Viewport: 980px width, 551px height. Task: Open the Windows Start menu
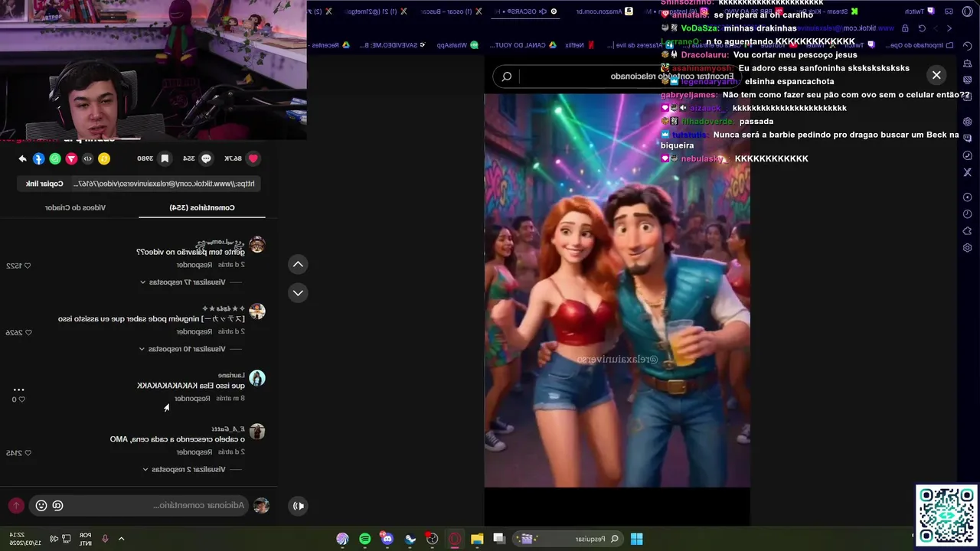coord(637,539)
